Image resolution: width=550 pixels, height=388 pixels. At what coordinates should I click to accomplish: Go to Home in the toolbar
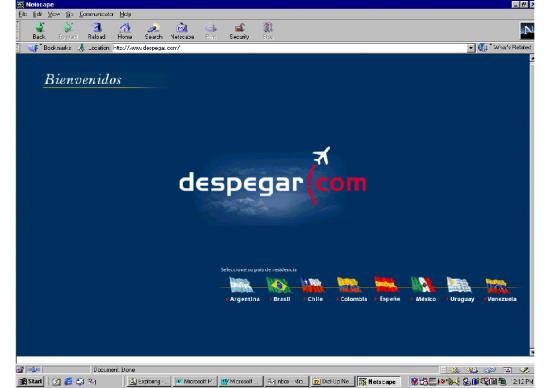coord(125,31)
